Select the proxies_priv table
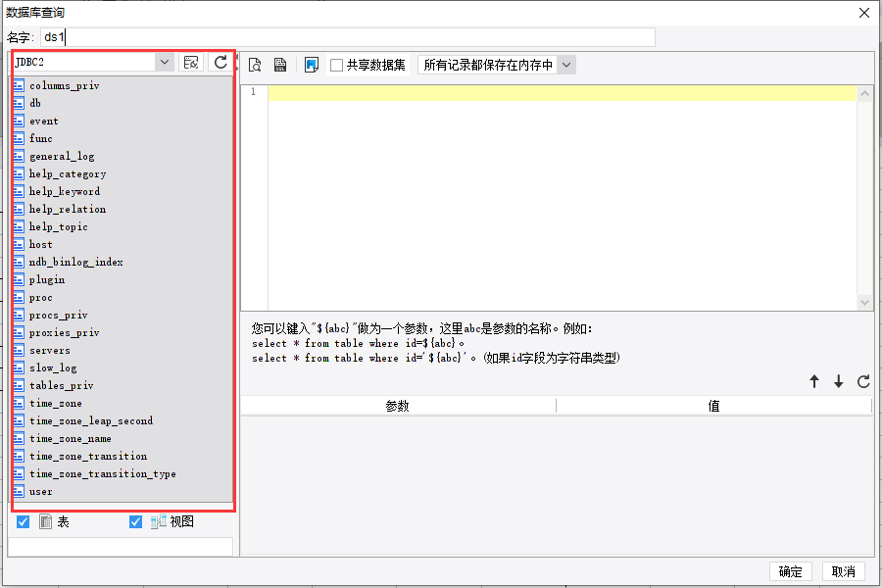This screenshot has height=588, width=882. [64, 332]
